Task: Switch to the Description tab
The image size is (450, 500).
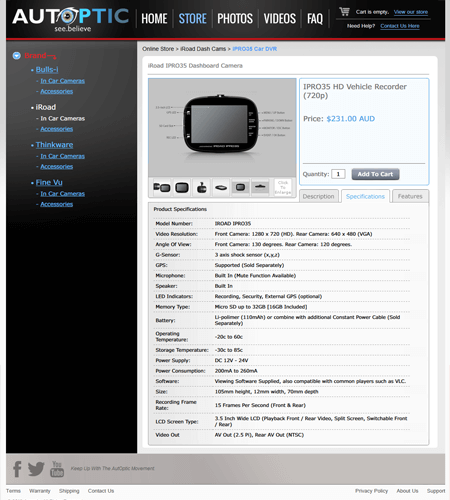Action: [x=319, y=196]
